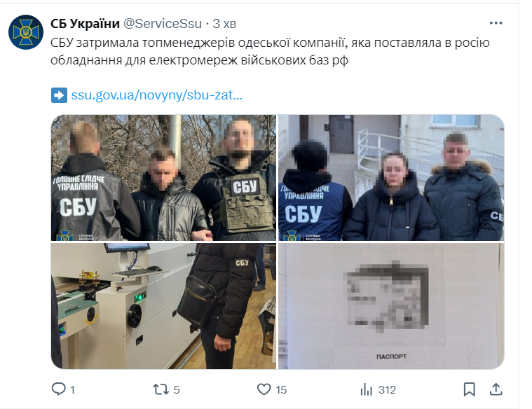This screenshot has width=532, height=409.
Task: Like the tweet with heart icon
Action: click(264, 389)
